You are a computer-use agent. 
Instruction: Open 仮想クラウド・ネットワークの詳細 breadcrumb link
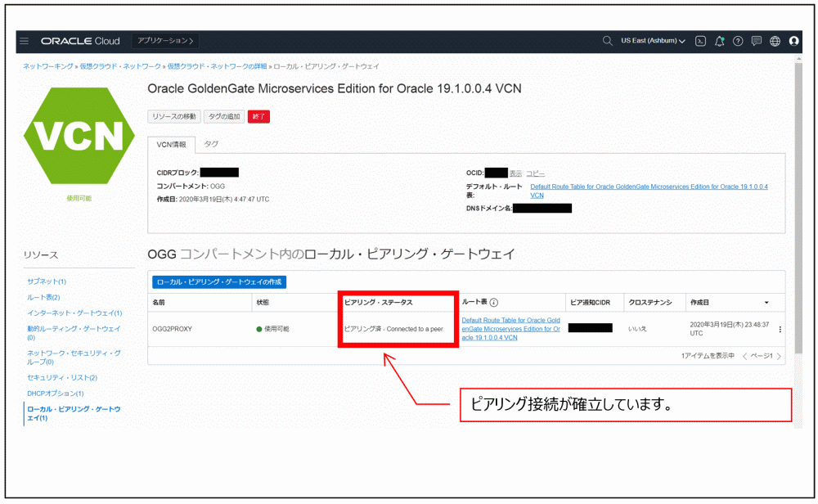click(x=217, y=66)
